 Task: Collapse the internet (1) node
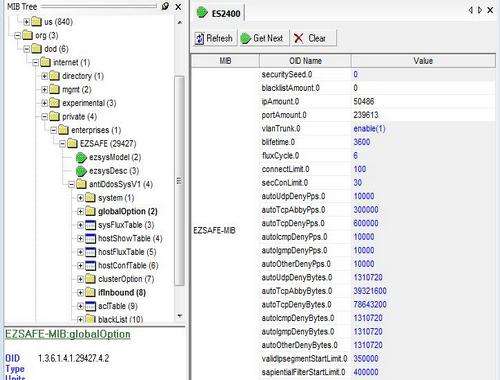35,62
